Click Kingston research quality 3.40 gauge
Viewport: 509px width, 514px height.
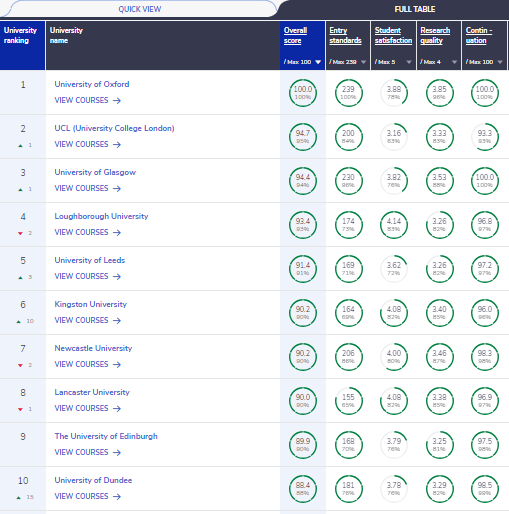439,313
